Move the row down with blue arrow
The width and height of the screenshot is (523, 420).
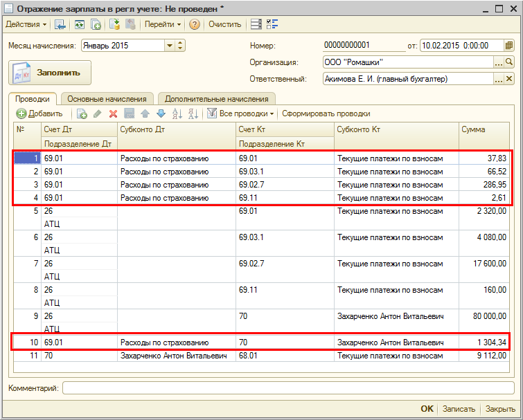tap(161, 113)
